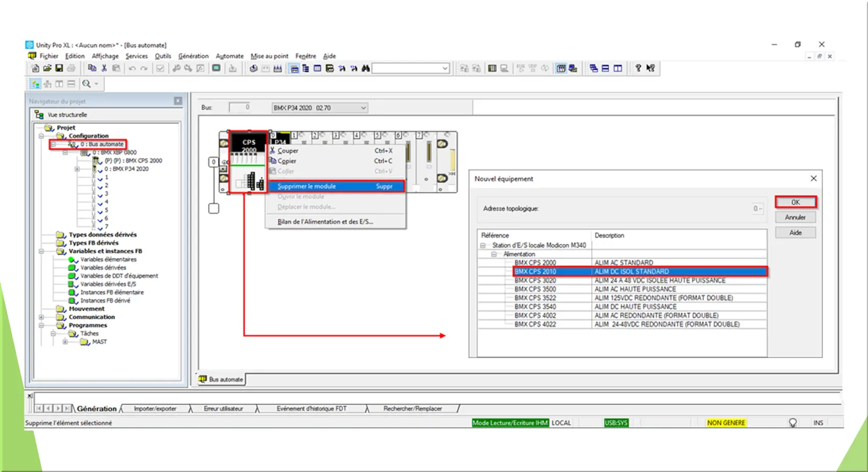Select BMX CPS 3500 row

point(622,289)
